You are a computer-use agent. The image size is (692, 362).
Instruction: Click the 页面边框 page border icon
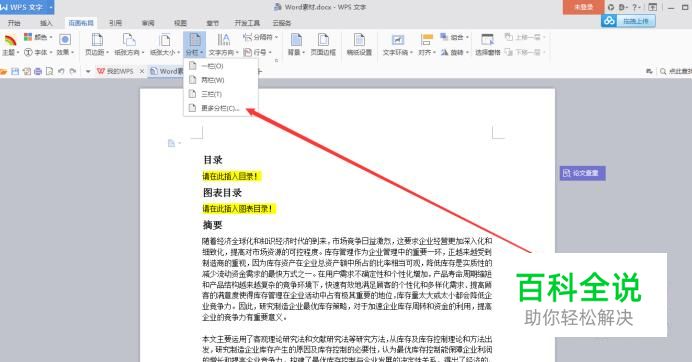(323, 40)
